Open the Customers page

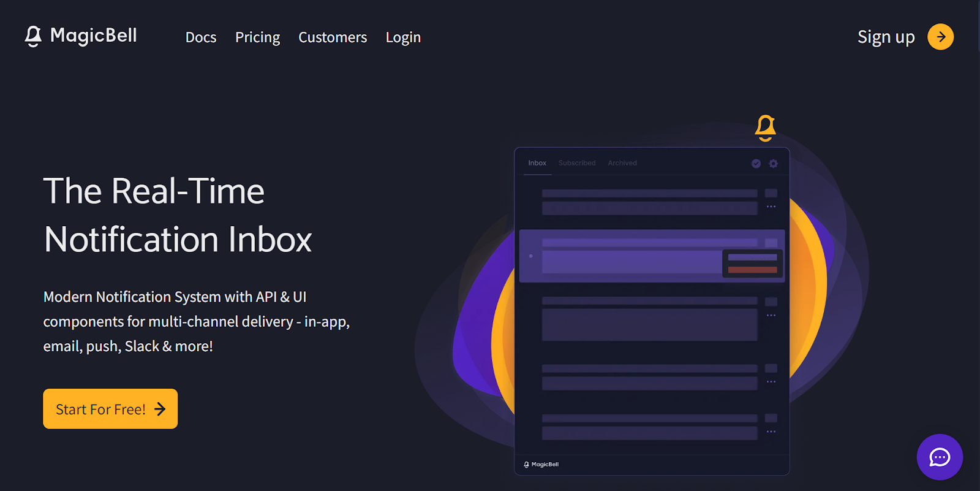333,37
